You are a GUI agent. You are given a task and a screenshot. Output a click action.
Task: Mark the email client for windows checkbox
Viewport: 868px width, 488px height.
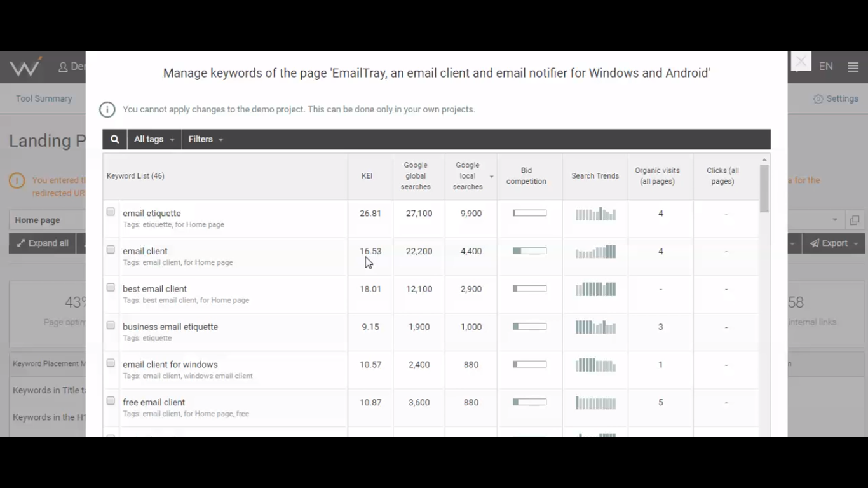[111, 363]
